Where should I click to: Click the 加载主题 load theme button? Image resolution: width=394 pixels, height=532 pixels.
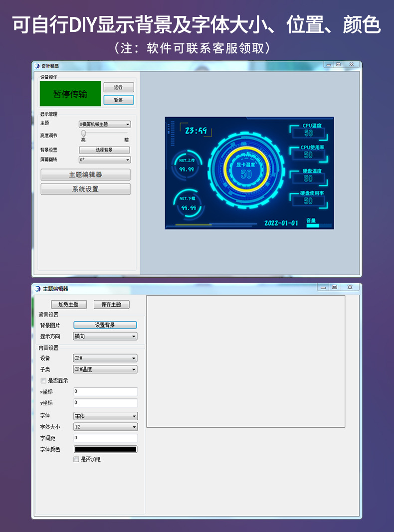(69, 304)
